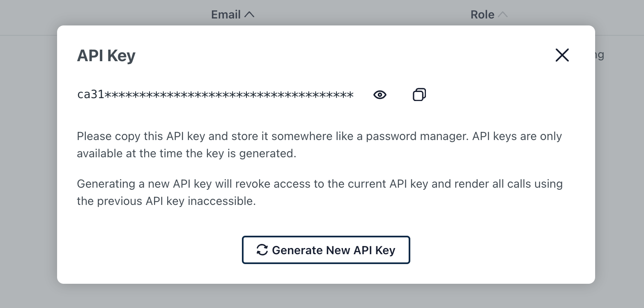Click the Email column header label

pos(225,15)
